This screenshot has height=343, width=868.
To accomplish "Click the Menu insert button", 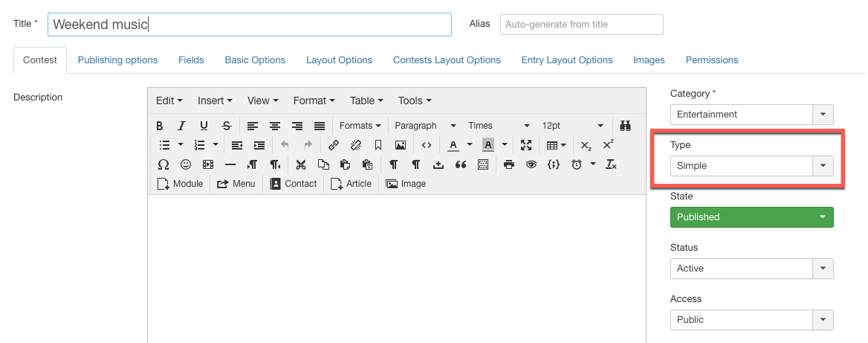I will point(236,184).
